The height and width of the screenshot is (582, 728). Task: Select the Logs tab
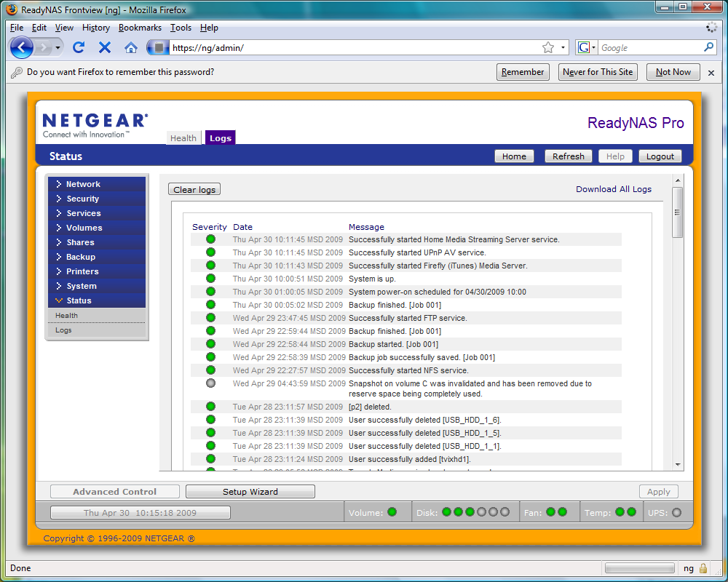tap(221, 137)
